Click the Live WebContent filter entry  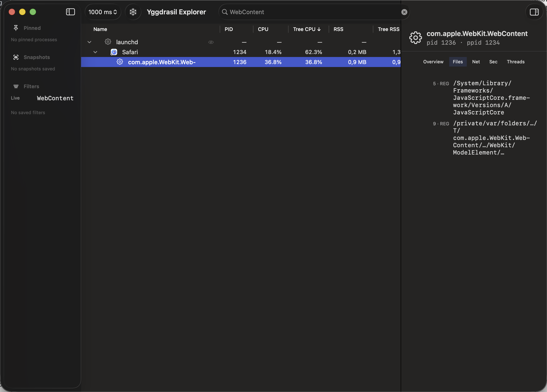(42, 98)
